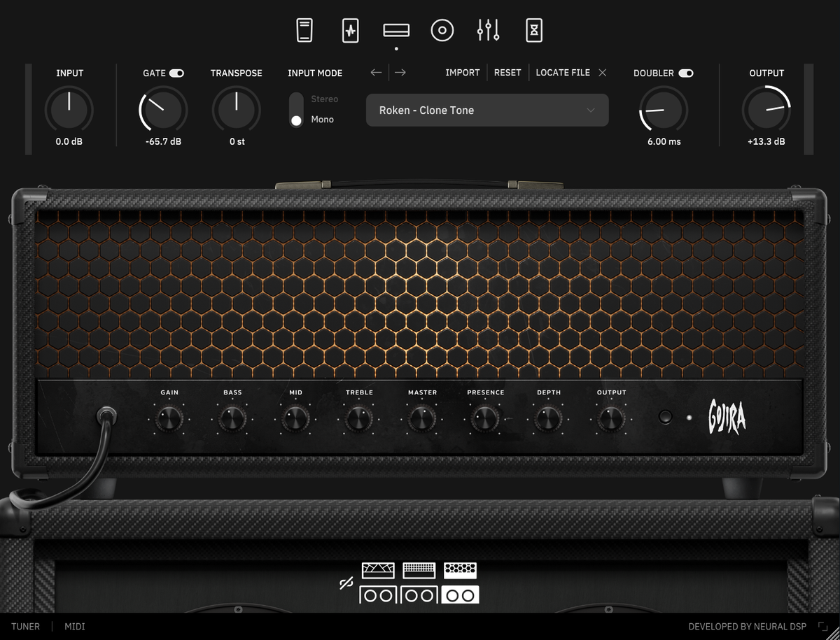Toggle the Gate switch on or off
This screenshot has height=640, width=840.
pos(176,73)
